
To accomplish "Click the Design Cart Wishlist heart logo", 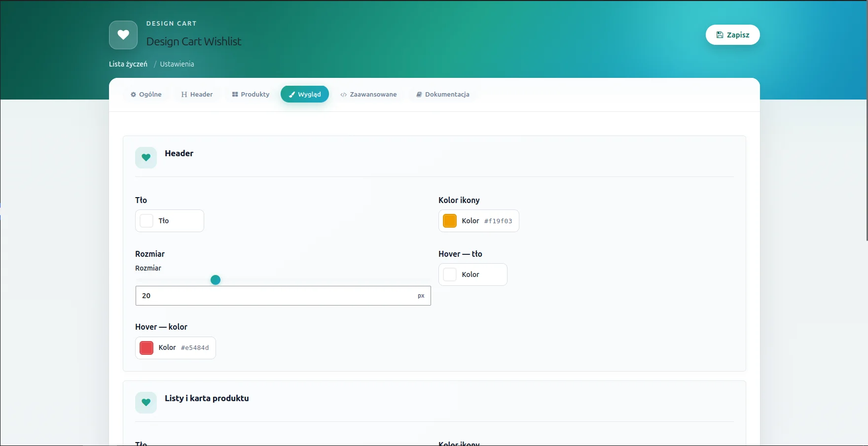I will coord(123,35).
